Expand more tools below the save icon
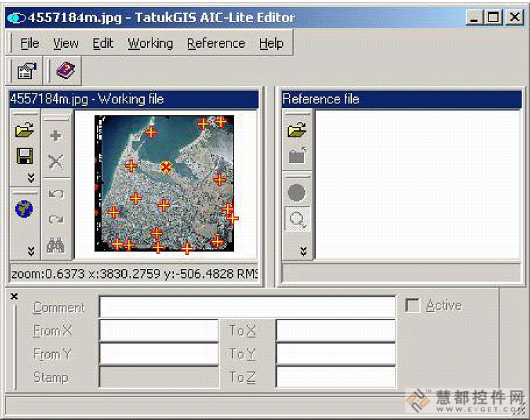Viewport: 530px width, 420px height. 31,178
